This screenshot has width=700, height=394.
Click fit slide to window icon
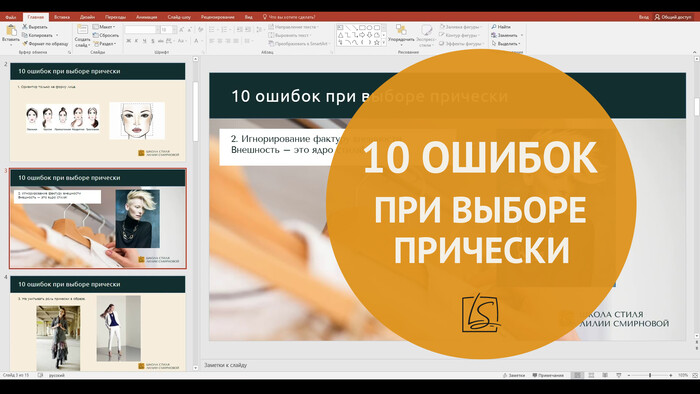693,375
